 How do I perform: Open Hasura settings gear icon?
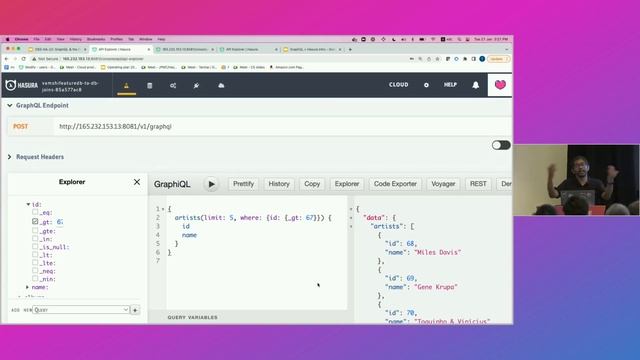[426, 85]
